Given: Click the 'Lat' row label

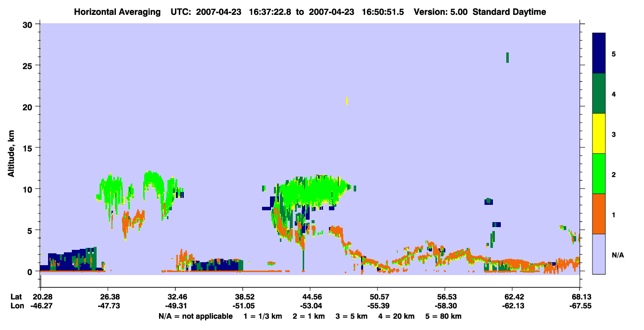Looking at the screenshot, I should pyautogui.click(x=16, y=297).
